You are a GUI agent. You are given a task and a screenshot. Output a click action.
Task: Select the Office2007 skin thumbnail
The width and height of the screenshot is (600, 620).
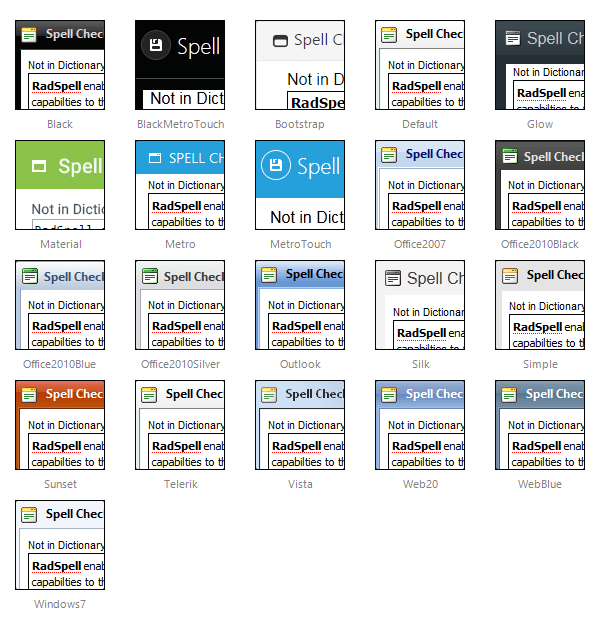(420, 185)
